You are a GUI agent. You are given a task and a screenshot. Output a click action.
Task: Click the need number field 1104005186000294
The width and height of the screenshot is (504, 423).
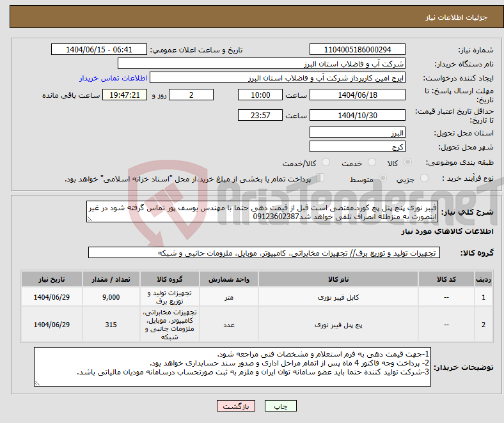357,50
